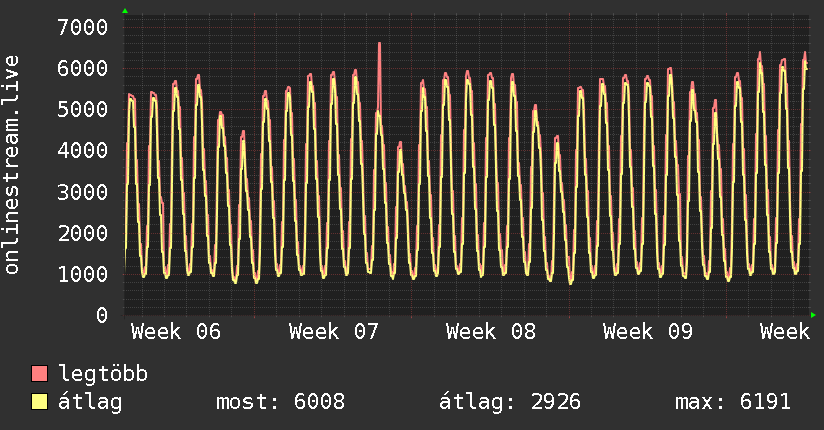Click the átlag: 2926 statistic
Screen dimensions: 824x430
point(510,402)
